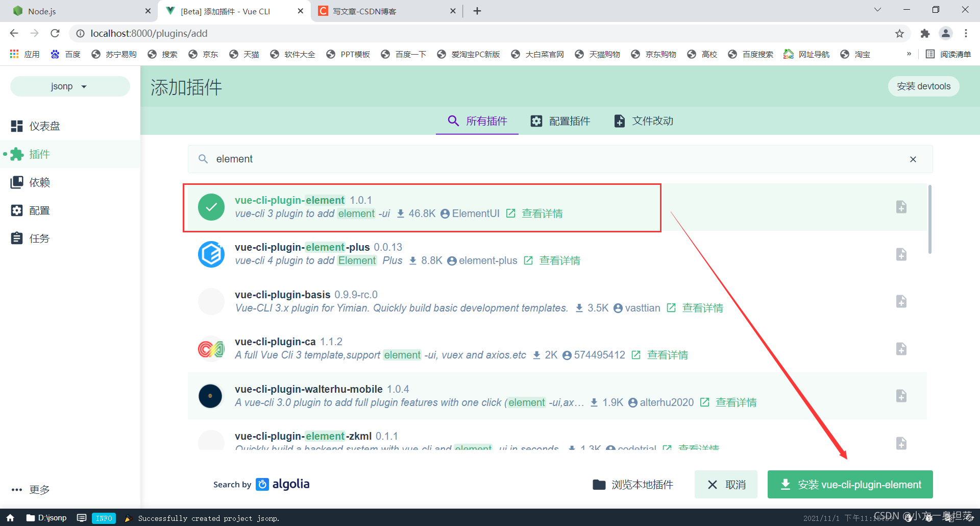
Task: Open 查看详情 for vue-cli-plugin-ca
Action: click(x=668, y=355)
